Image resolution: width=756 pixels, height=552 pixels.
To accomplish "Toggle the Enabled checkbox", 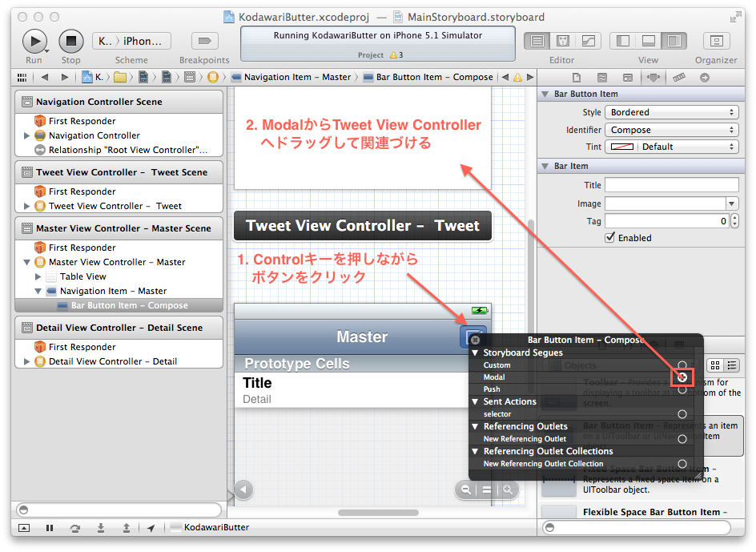I will coord(610,237).
